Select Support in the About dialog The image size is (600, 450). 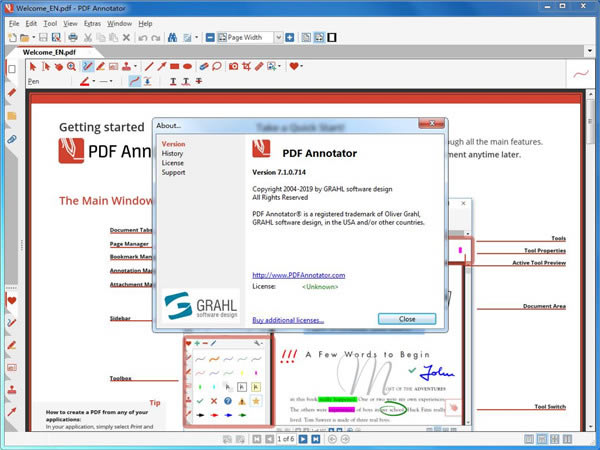[173, 173]
